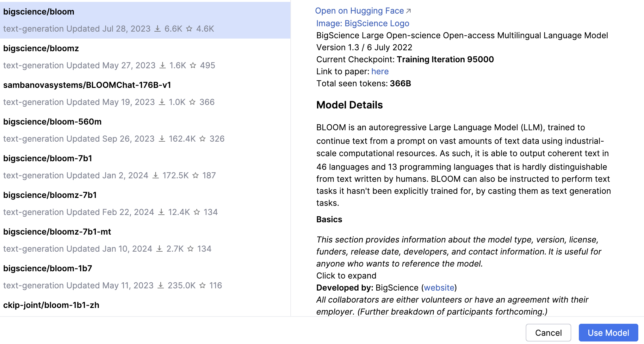Click the download icon on bloomz row

tap(162, 65)
